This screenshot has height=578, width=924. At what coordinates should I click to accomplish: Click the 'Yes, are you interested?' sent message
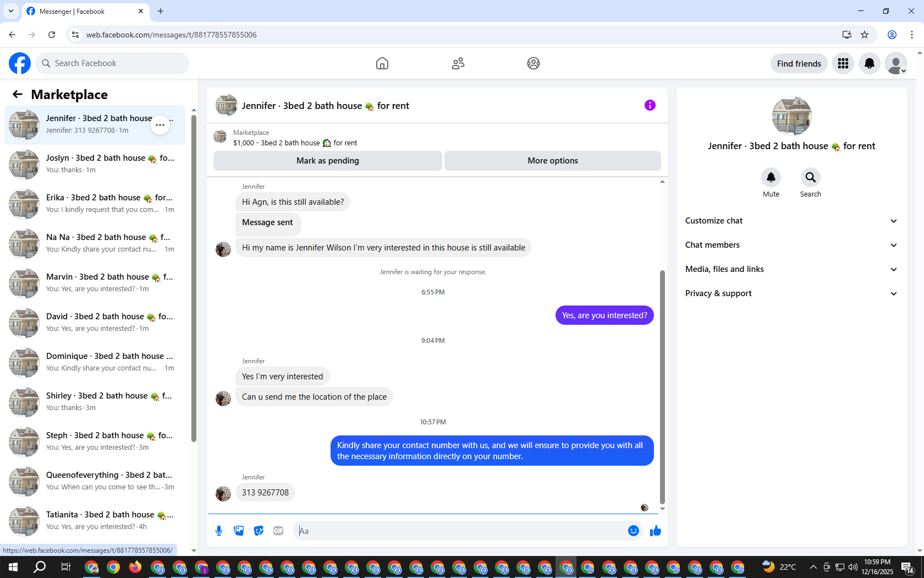tap(604, 315)
